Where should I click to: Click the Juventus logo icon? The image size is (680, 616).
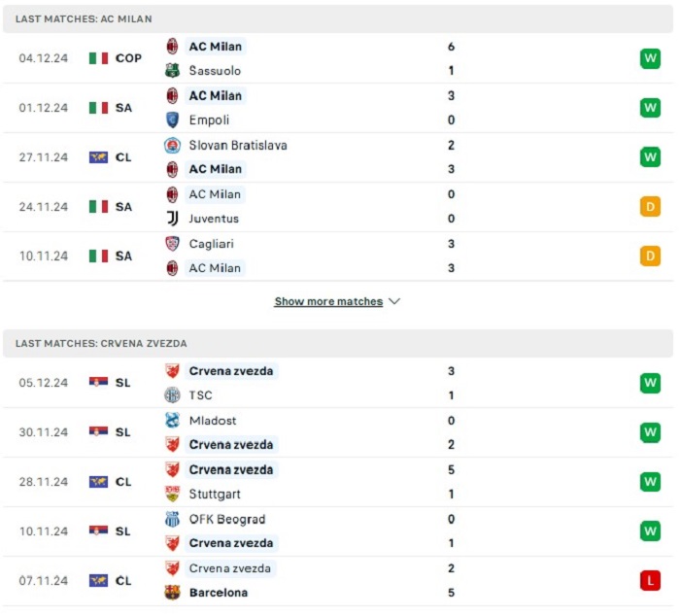coord(172,219)
